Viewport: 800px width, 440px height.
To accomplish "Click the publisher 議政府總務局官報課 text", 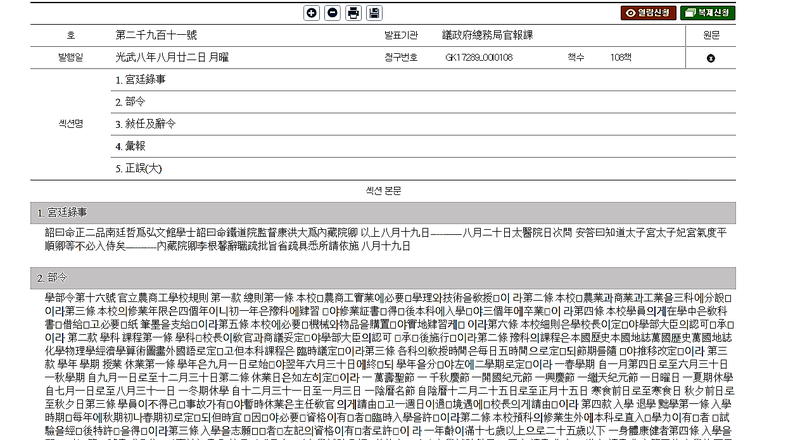I will tap(490, 35).
